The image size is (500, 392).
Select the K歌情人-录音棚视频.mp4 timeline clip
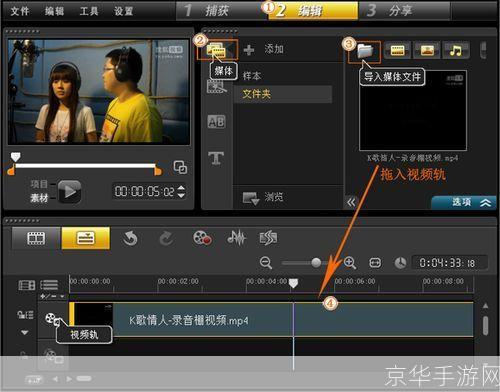point(272,320)
